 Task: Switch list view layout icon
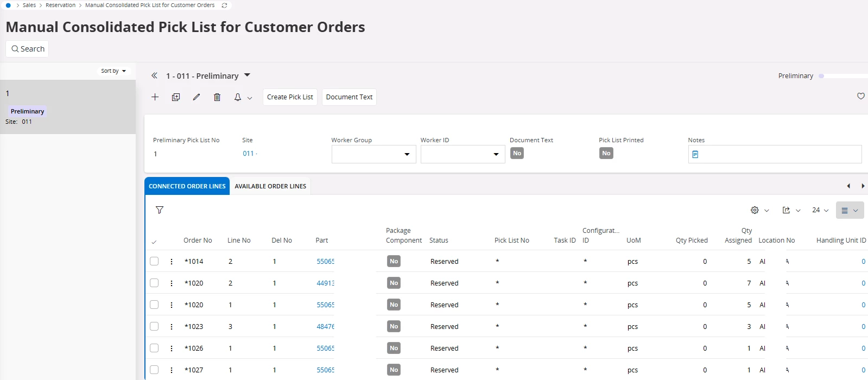845,211
